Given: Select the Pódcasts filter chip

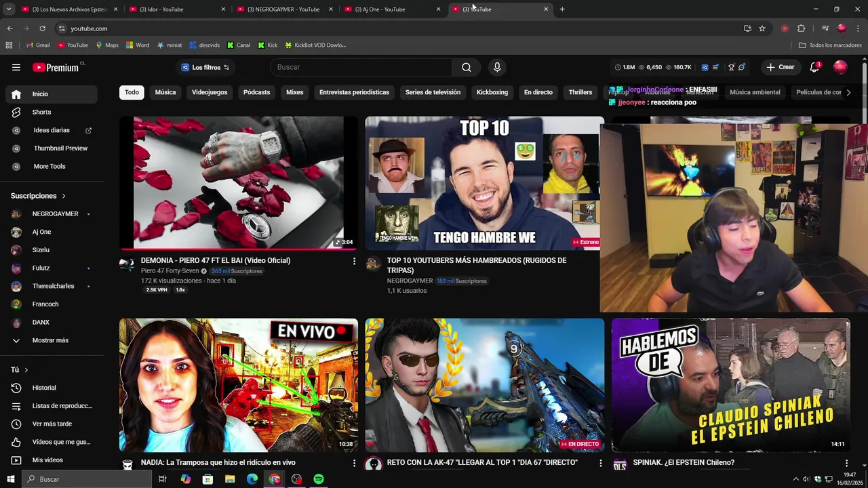Looking at the screenshot, I should (256, 92).
